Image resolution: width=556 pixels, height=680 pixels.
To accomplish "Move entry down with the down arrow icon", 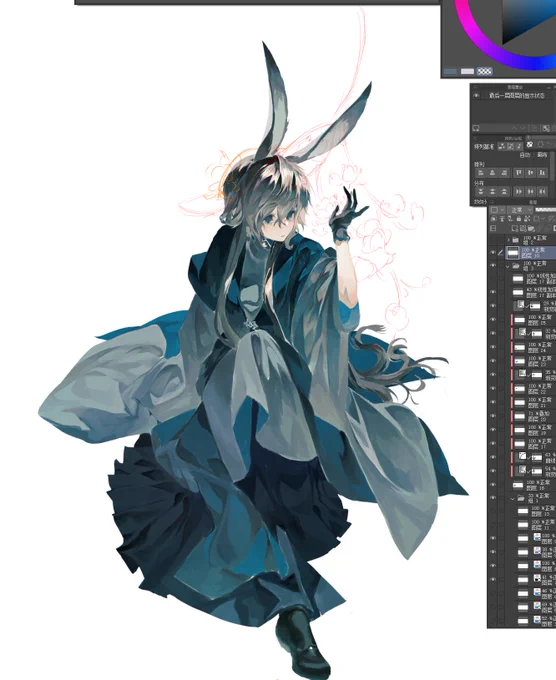I will tap(523, 128).
